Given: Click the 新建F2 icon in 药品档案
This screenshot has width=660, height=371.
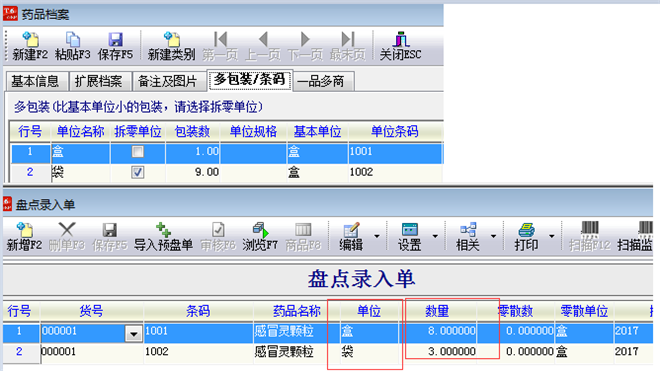Looking at the screenshot, I should tap(29, 45).
